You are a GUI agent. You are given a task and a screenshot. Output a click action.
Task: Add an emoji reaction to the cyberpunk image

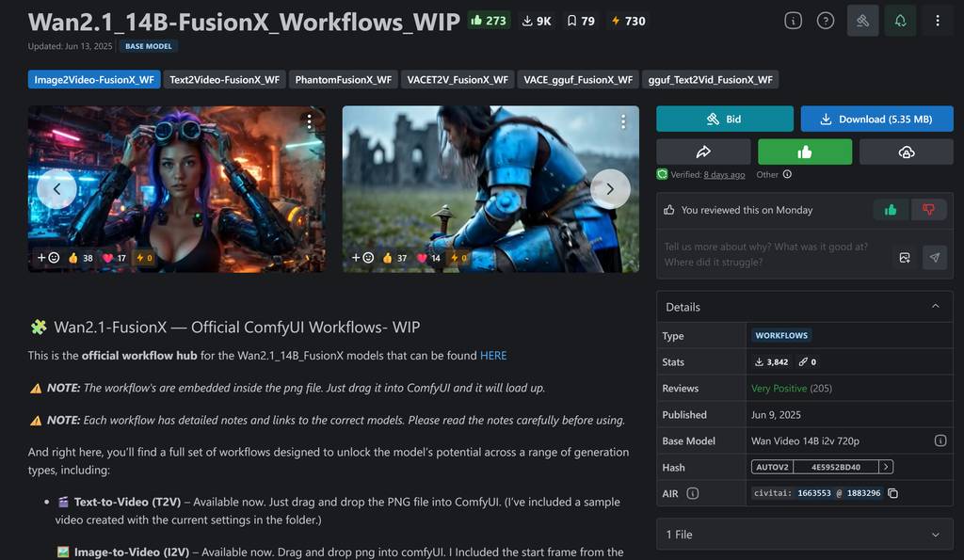pos(49,258)
